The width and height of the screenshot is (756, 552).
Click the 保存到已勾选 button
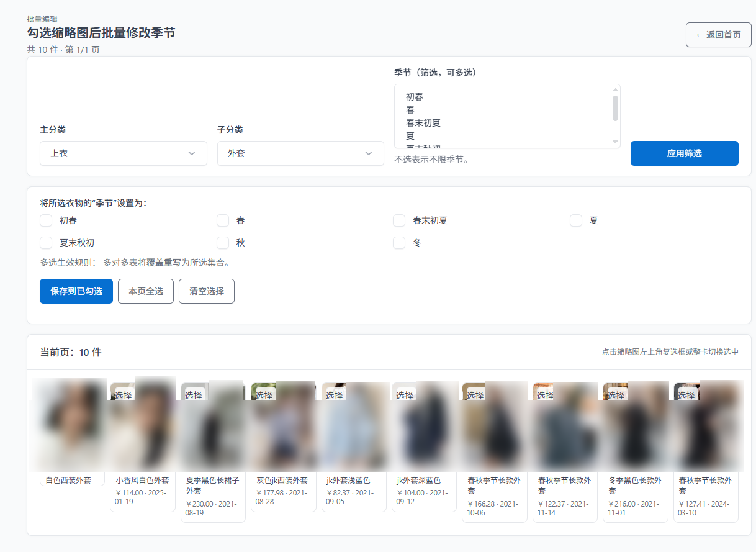(76, 291)
